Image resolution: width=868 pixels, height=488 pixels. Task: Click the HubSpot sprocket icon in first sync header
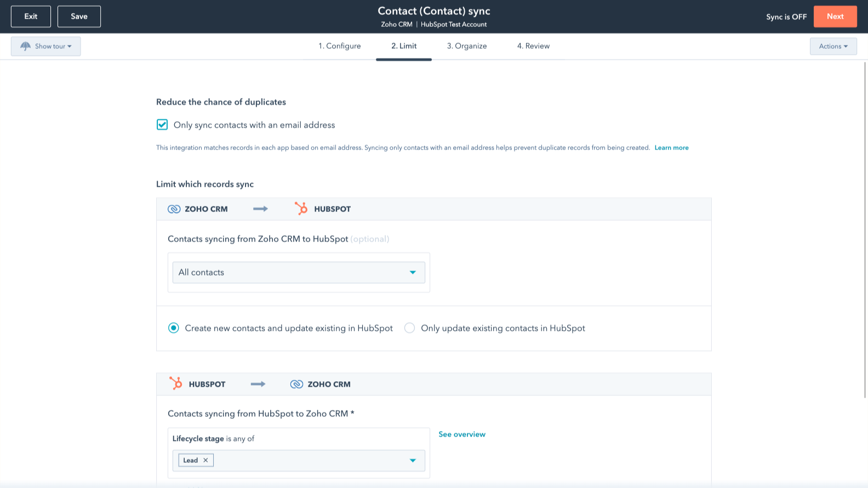coord(301,209)
